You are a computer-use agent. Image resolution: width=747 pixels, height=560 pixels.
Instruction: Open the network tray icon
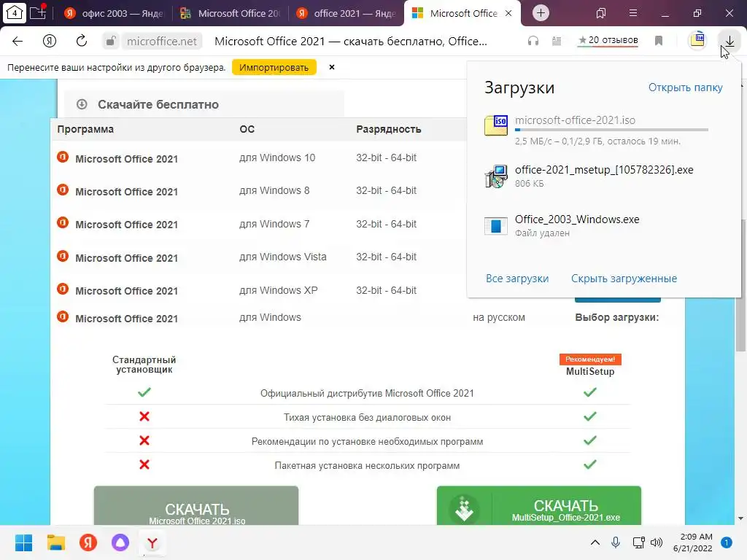(x=638, y=542)
